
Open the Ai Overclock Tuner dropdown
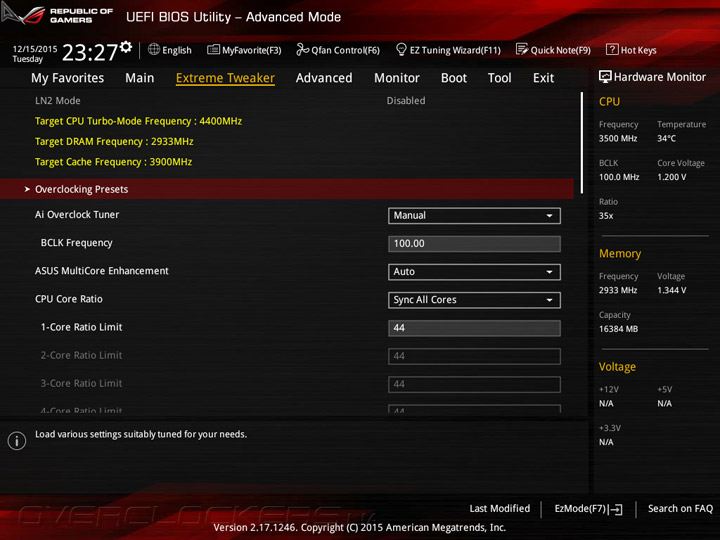click(474, 216)
